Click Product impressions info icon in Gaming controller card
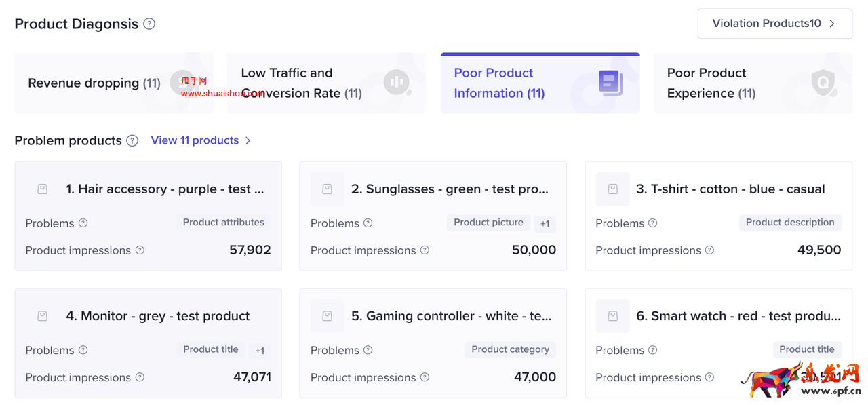This screenshot has width=868, height=405. click(425, 377)
